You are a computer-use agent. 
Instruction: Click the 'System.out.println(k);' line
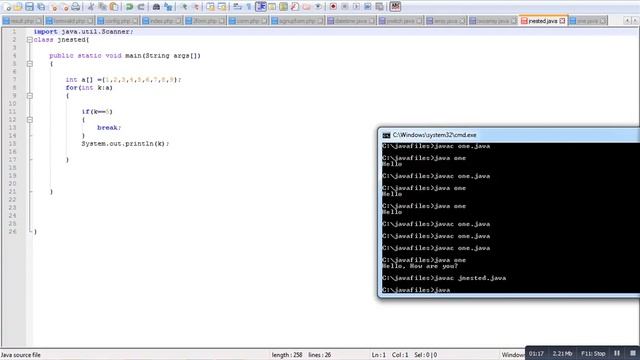[x=125, y=143]
